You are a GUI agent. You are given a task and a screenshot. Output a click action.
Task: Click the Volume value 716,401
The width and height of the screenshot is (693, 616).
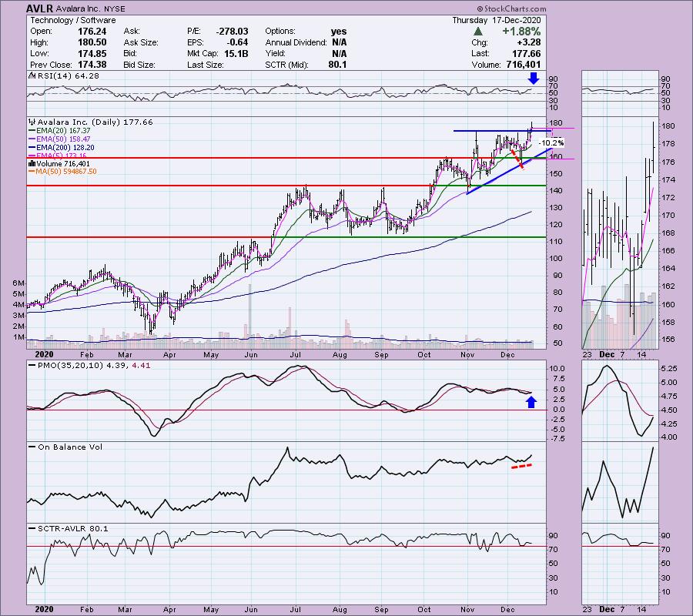(524, 65)
